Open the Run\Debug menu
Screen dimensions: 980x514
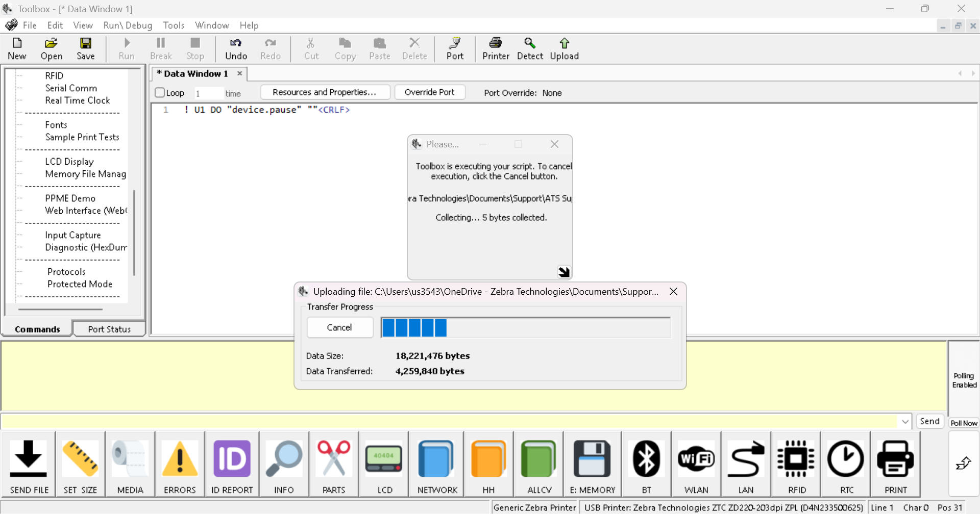pos(128,25)
